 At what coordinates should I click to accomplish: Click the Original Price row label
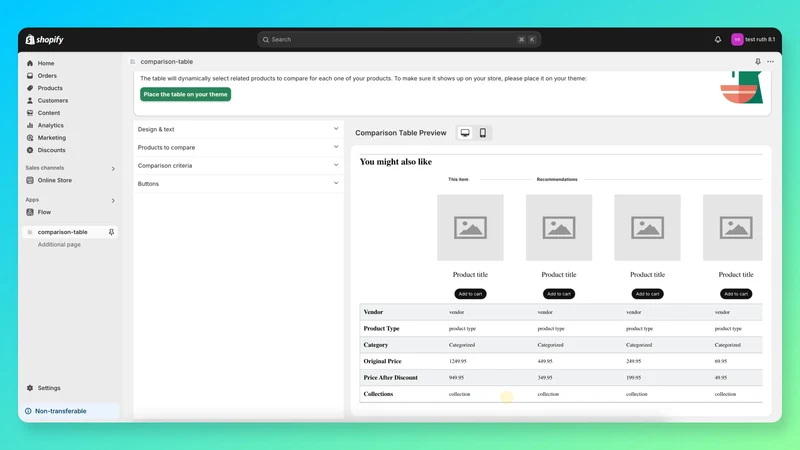(x=383, y=361)
